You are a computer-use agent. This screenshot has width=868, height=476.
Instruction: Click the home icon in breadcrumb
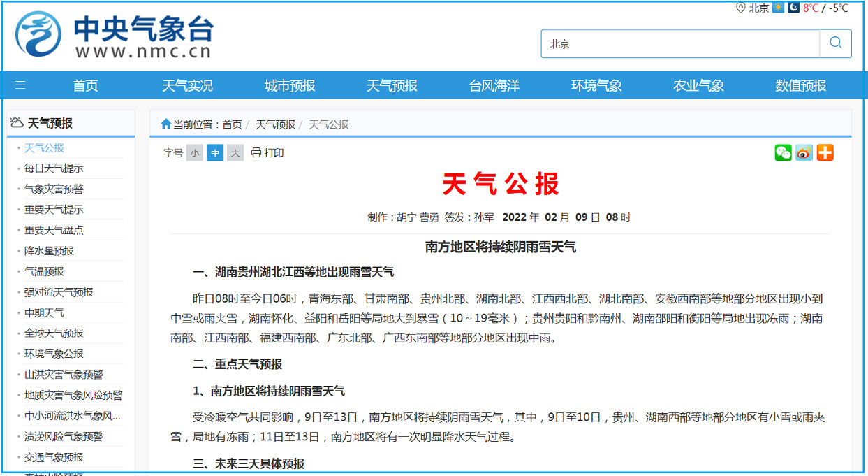pyautogui.click(x=165, y=124)
